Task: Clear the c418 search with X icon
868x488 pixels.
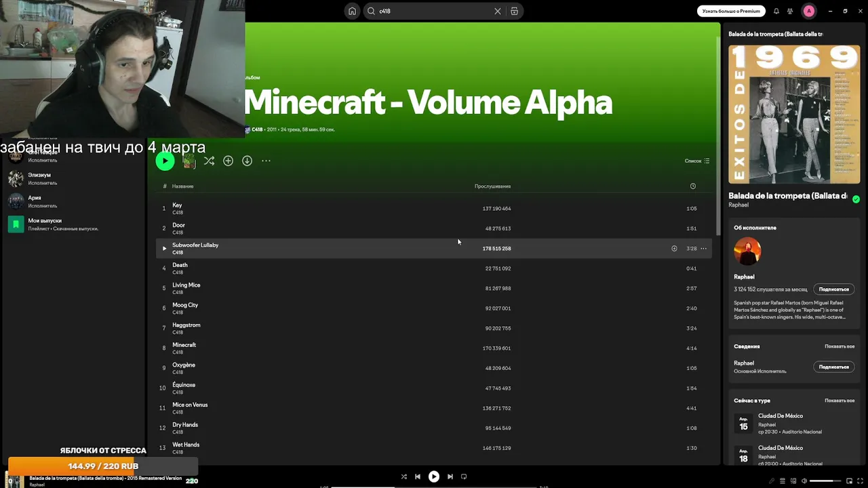Action: (x=497, y=11)
